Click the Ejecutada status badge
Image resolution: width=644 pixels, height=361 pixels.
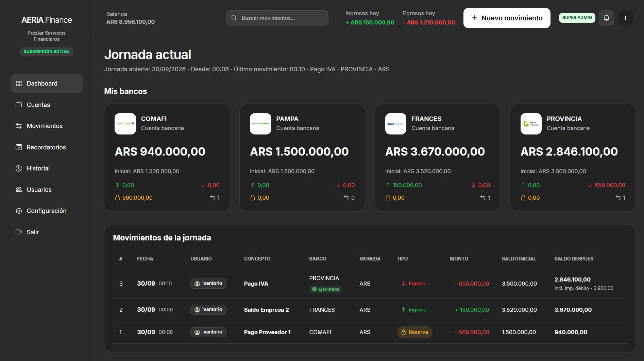tap(326, 289)
